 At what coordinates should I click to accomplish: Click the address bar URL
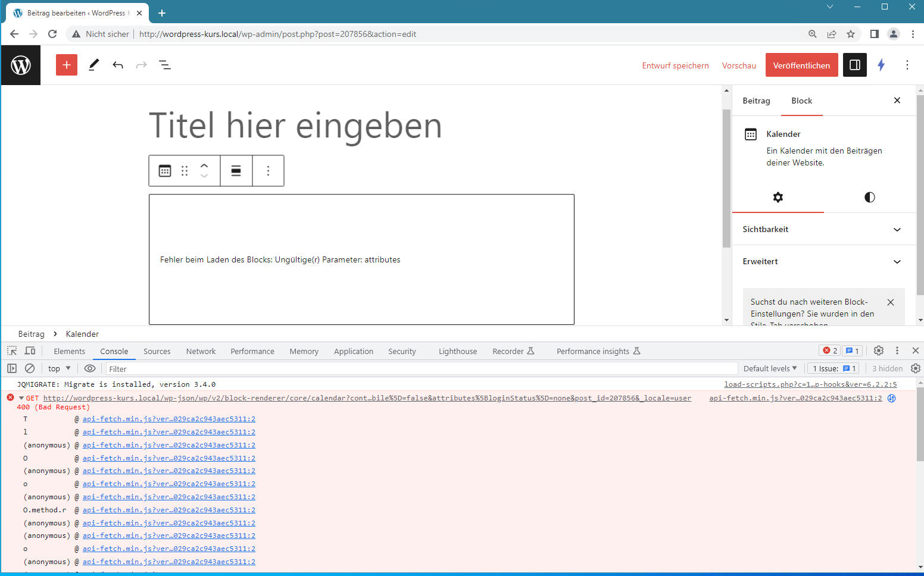pos(277,34)
